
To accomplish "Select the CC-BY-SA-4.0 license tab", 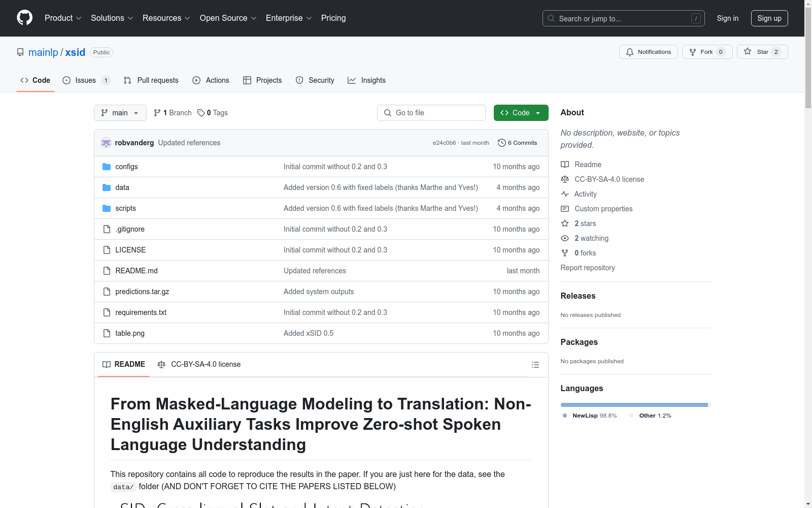I will (199, 364).
